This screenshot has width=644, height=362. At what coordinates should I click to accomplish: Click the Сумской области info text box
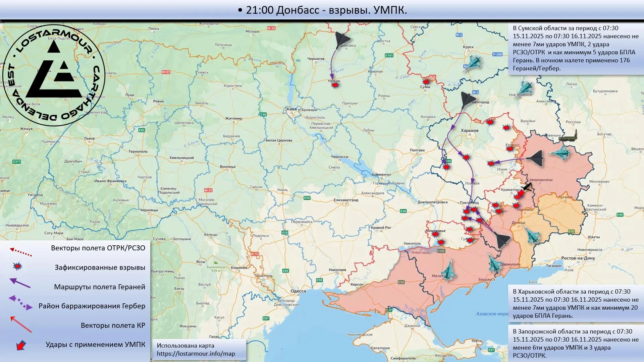click(x=575, y=48)
